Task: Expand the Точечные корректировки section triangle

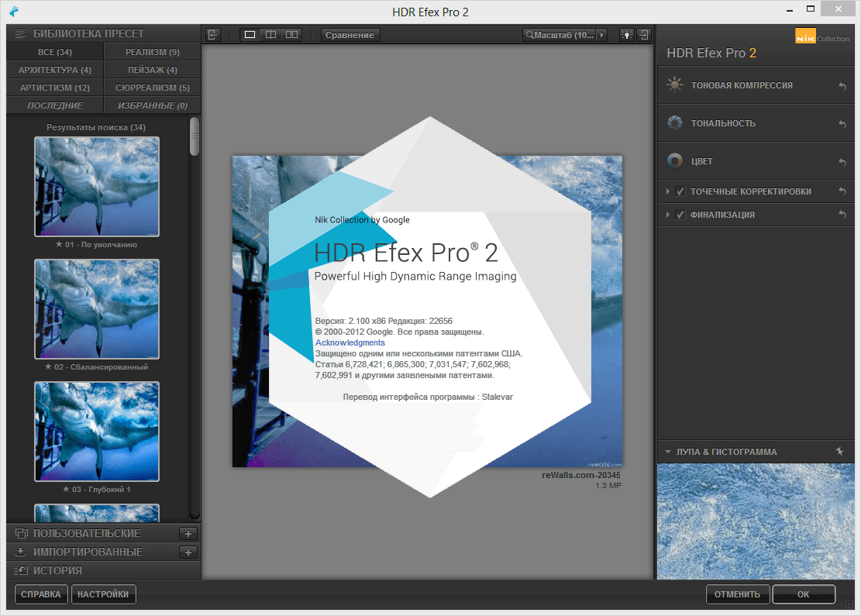Action: (668, 191)
